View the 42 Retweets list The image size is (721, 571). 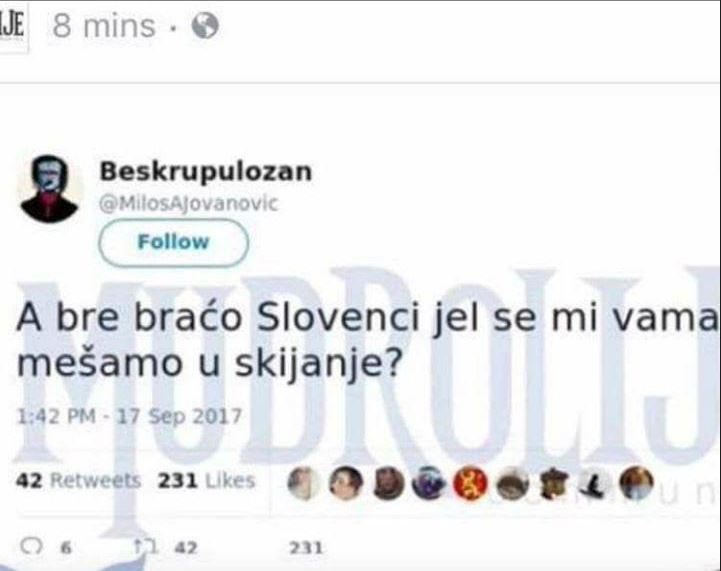point(78,480)
